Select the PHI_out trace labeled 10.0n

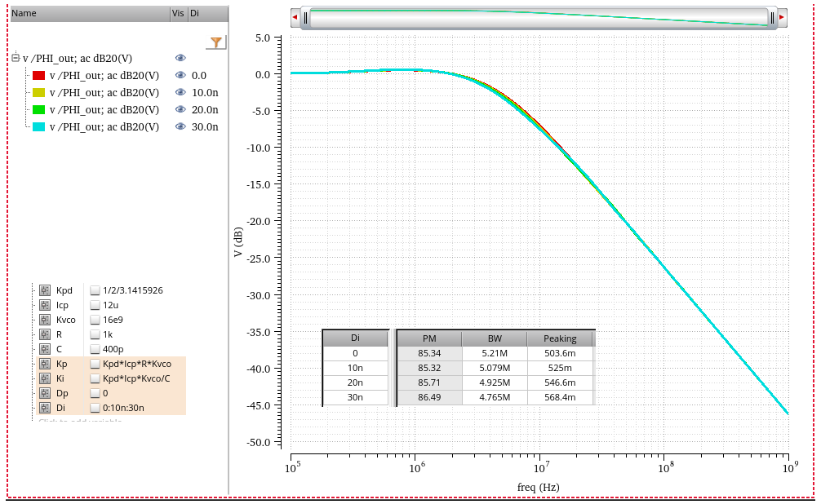pos(104,93)
